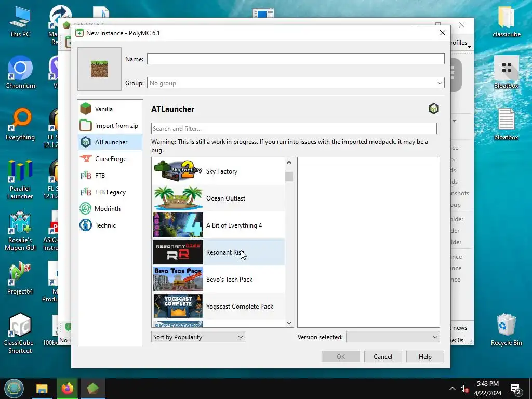Viewport: 532px width, 399px height.
Task: Select Bevo's Tech Pack
Action: (219, 279)
